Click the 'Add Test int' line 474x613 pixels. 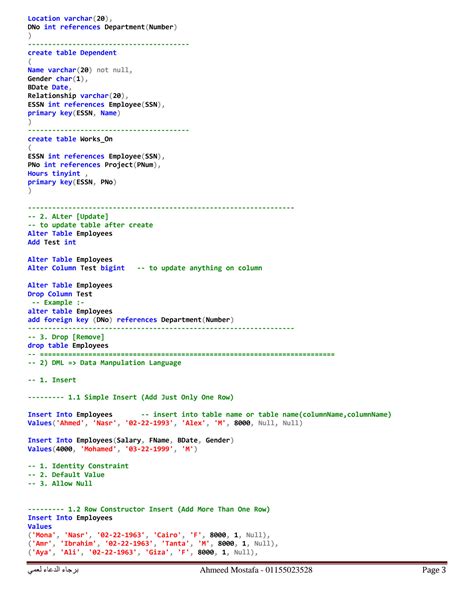52,242
